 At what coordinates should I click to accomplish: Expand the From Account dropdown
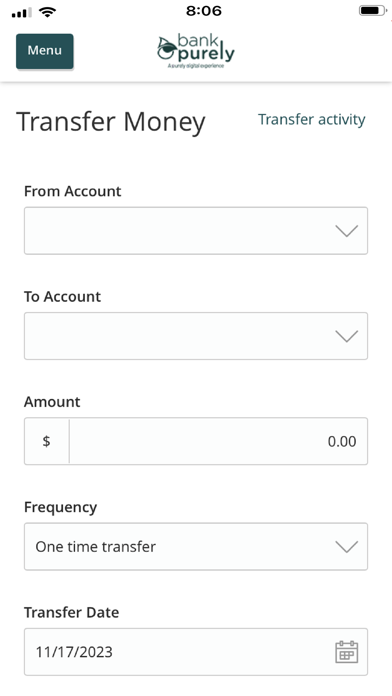[196, 231]
